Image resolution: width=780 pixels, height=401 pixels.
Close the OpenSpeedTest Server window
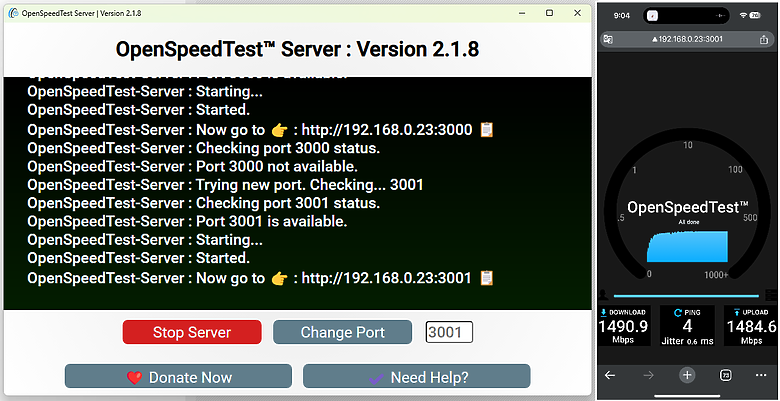(577, 13)
